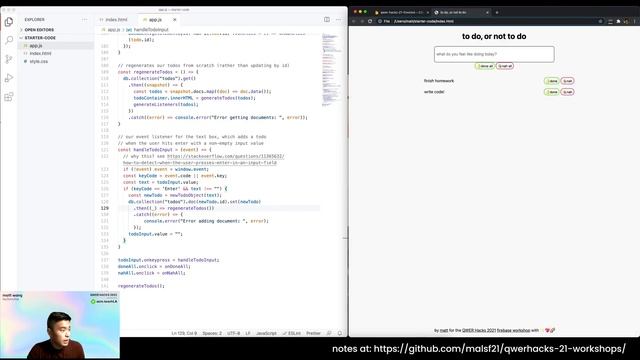This screenshot has height=360, width=640.
Task: Click app.js in the breadcrumb
Action: 114,30
